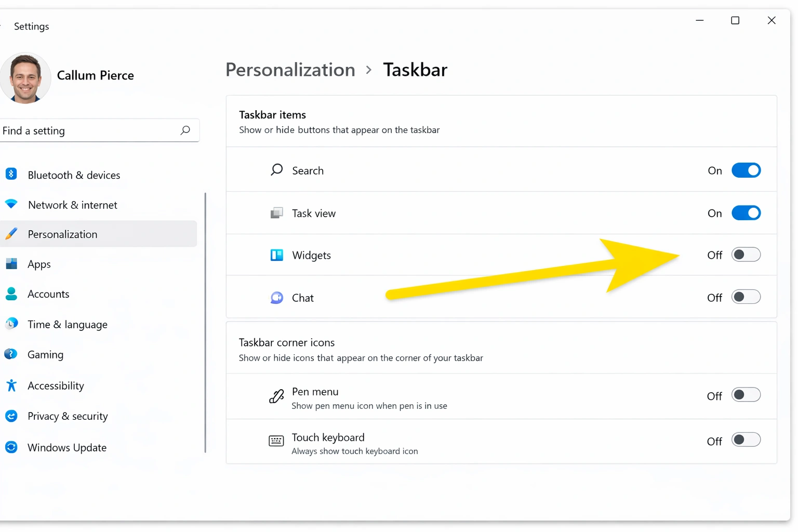Screen dimensions: 798x532
Task: Open Time & language settings
Action: [67, 324]
